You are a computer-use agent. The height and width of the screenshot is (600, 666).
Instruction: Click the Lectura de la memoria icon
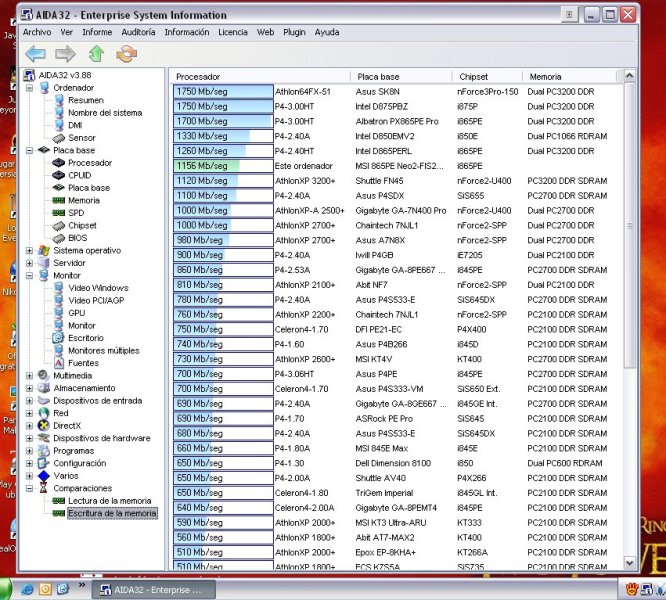[x=59, y=501]
